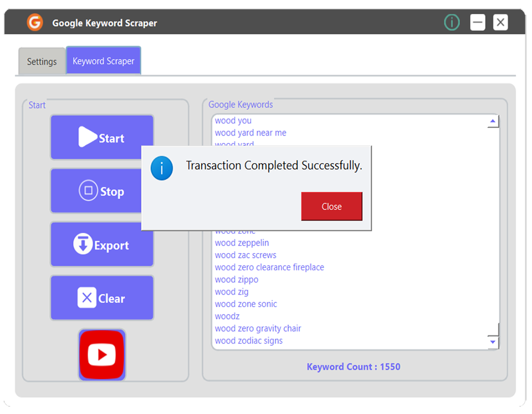Click the Export download icon
532x414 pixels.
pos(83,244)
